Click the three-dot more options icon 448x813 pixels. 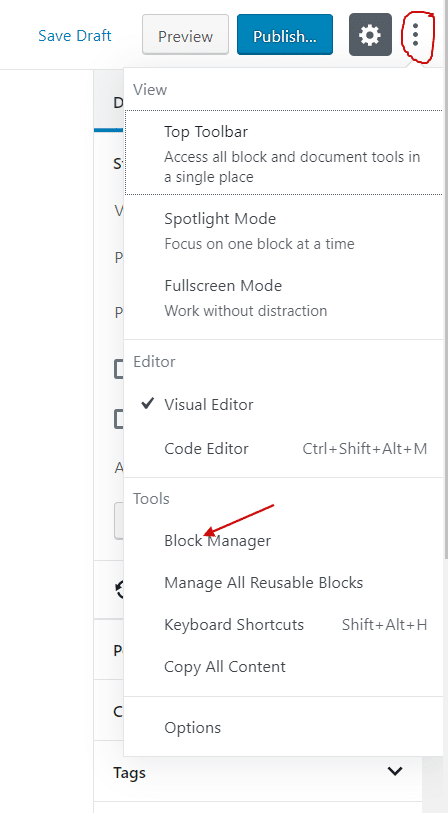click(415, 35)
